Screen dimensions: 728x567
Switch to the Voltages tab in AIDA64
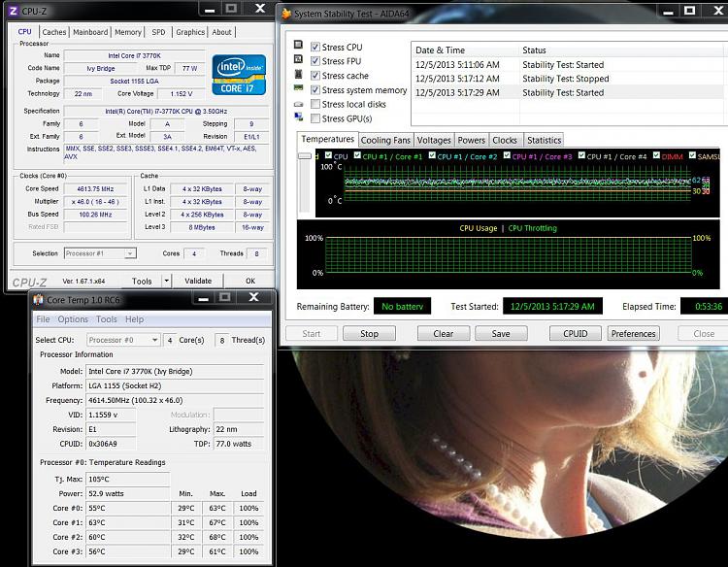tap(434, 140)
